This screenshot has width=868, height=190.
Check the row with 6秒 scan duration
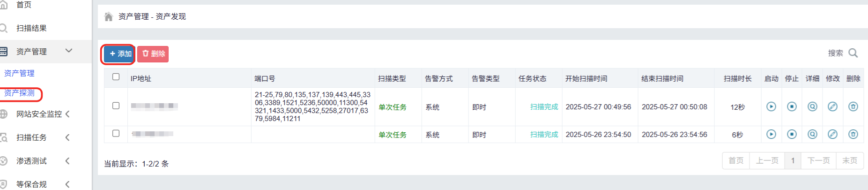pyautogui.click(x=116, y=133)
